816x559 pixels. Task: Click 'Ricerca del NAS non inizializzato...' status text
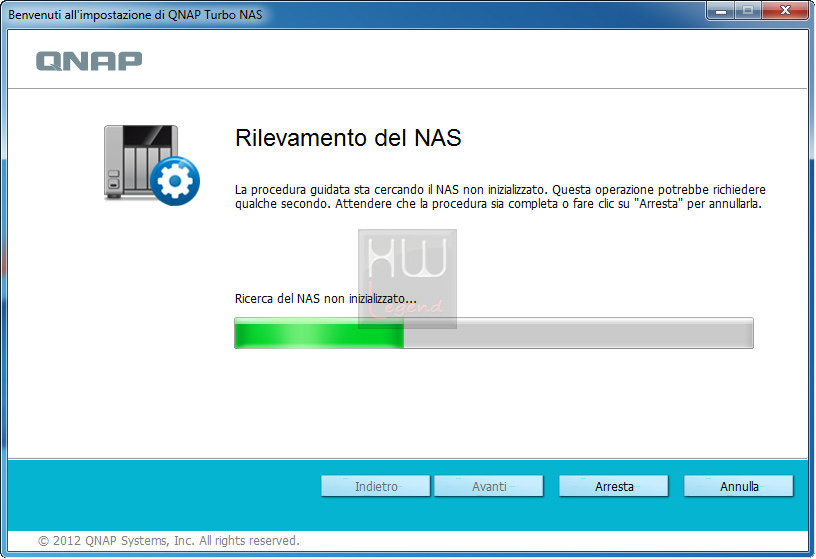point(325,299)
